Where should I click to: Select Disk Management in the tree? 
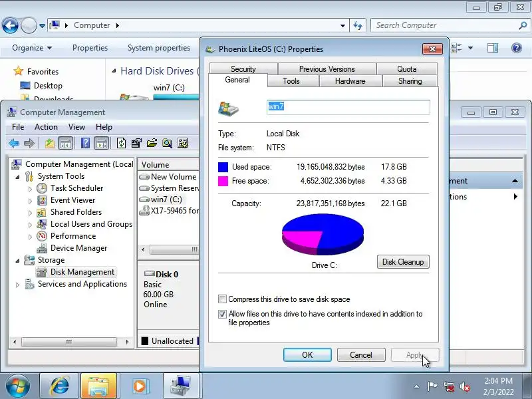pos(82,272)
